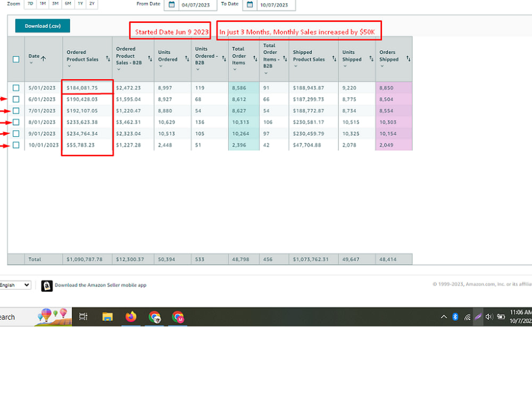Select the 8,850 orders shipped cell
This screenshot has height=399, width=532.
point(394,88)
